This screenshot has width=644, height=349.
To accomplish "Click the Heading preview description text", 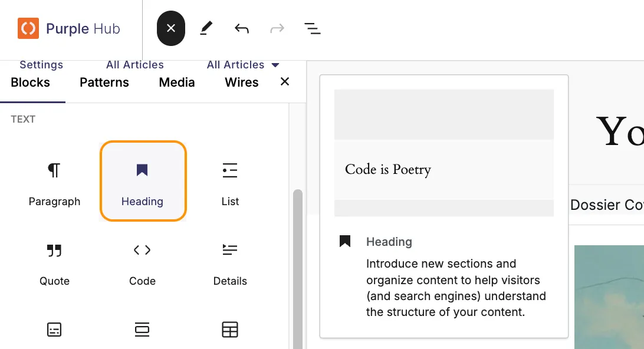I will (x=456, y=288).
